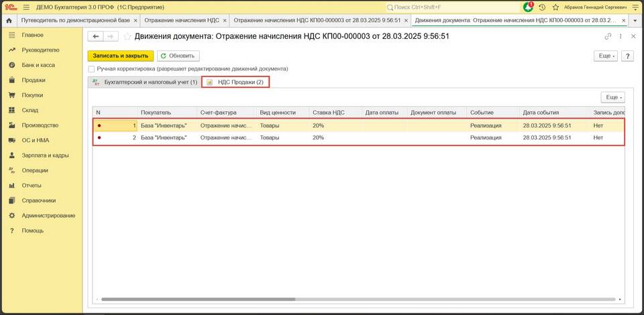Open settings lines icon at top right

click(635, 7)
